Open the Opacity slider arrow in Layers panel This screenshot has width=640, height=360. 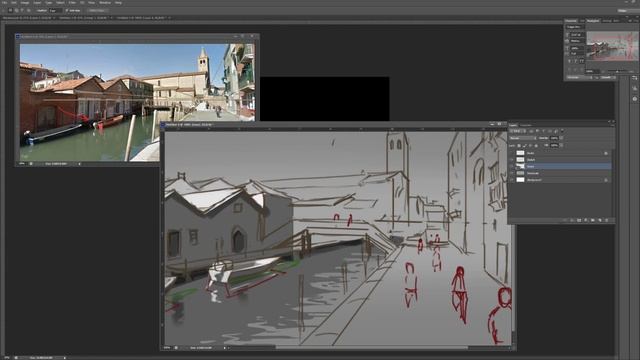(561, 138)
